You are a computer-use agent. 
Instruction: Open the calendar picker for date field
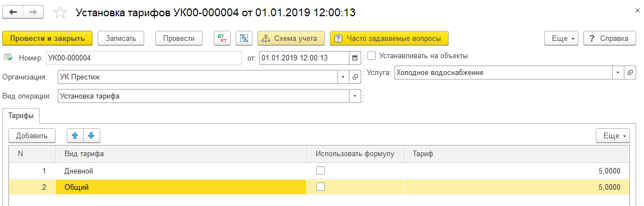coord(355,58)
